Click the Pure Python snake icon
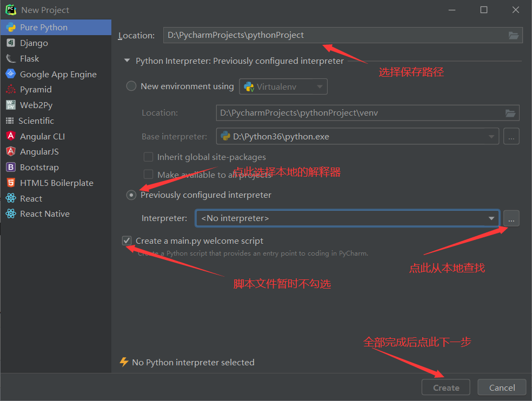 tap(11, 28)
